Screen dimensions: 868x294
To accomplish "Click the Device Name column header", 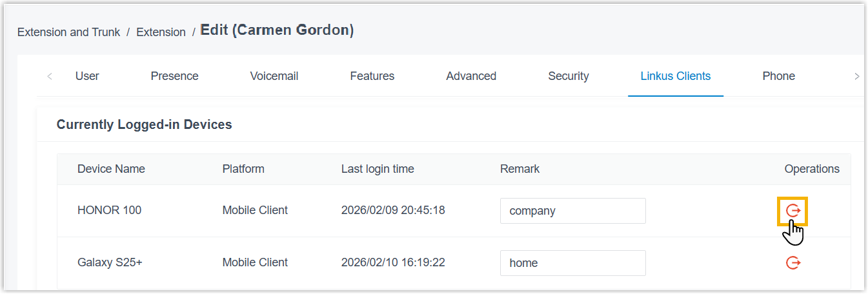I will 111,169.
